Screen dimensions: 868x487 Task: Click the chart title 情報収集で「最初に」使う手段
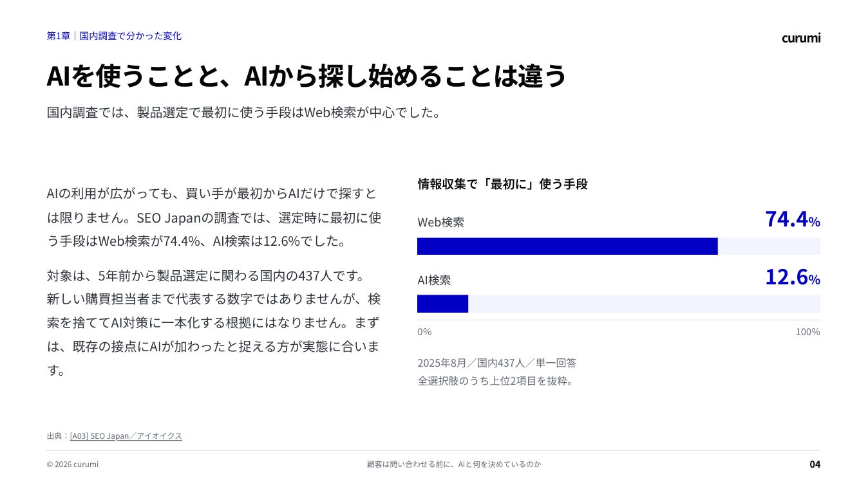(502, 184)
